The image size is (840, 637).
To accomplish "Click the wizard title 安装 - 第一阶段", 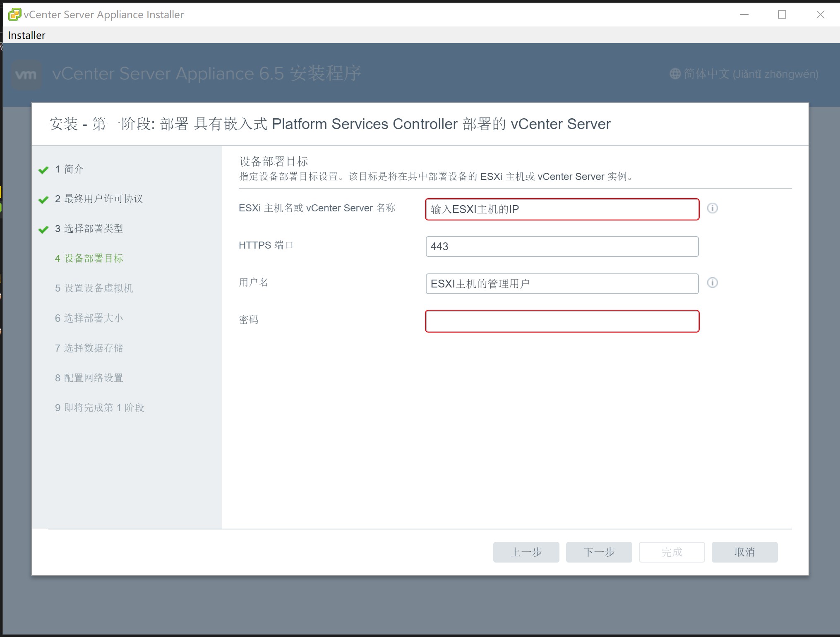I will point(329,124).
